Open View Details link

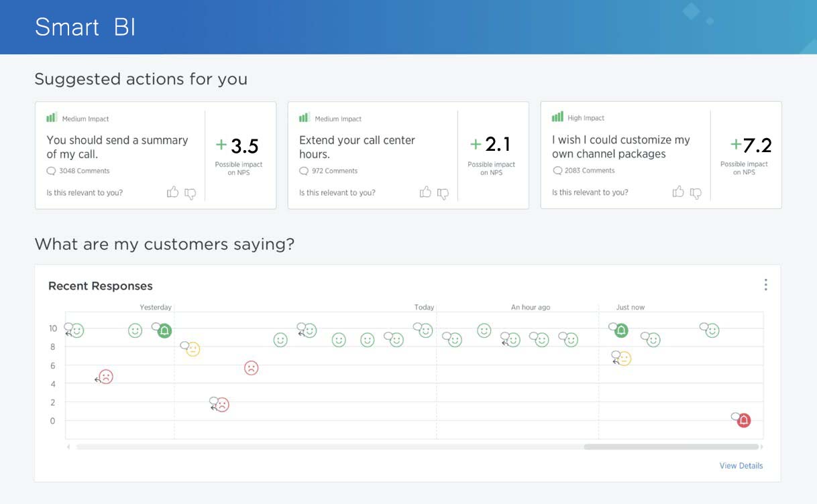pyautogui.click(x=741, y=466)
